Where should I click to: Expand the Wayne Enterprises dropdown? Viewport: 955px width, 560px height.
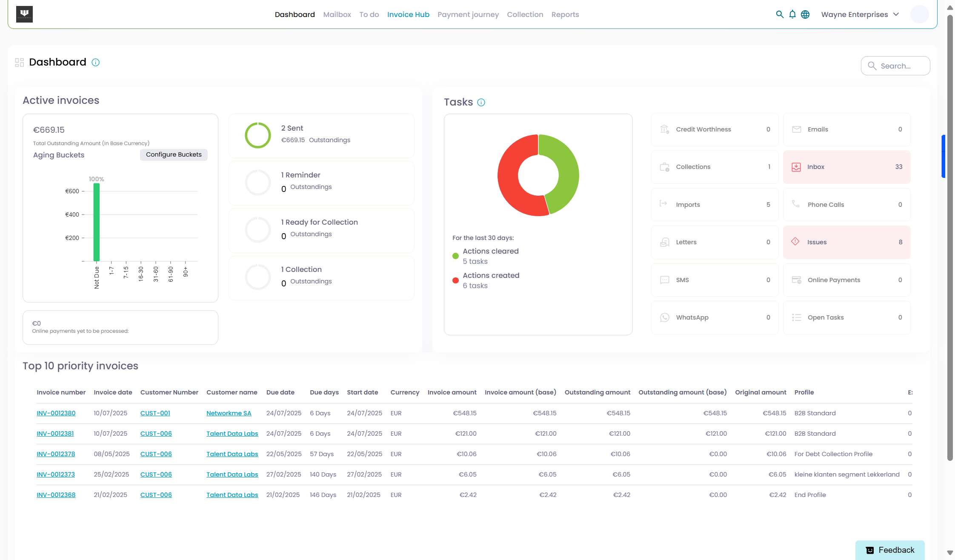click(x=860, y=14)
